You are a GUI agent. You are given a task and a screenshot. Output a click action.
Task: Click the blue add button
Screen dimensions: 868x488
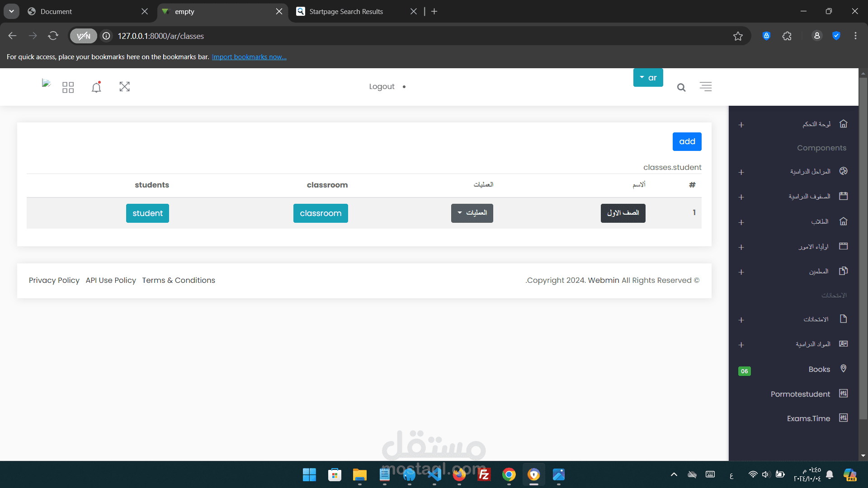coord(687,142)
